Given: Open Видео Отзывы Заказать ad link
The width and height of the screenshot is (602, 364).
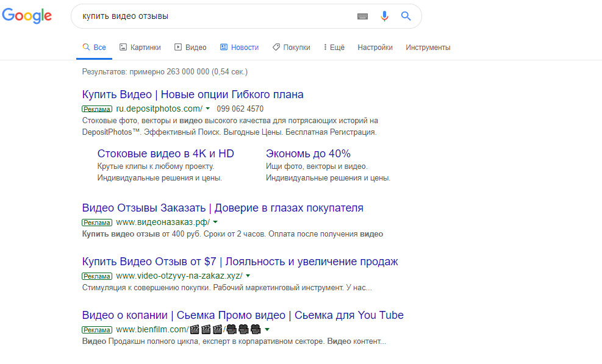Looking at the screenshot, I should tap(223, 208).
